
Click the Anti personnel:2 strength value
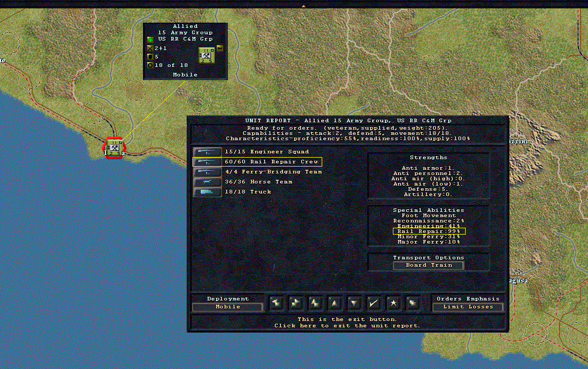point(428,173)
